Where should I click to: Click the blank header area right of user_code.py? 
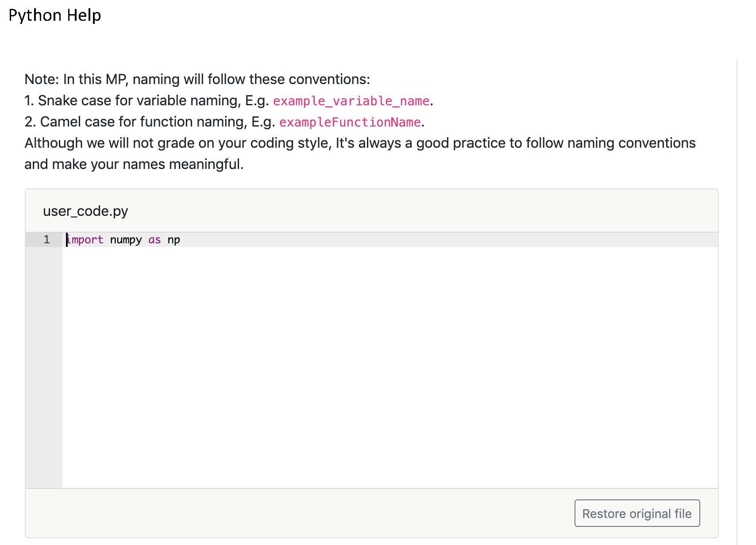coord(420,211)
